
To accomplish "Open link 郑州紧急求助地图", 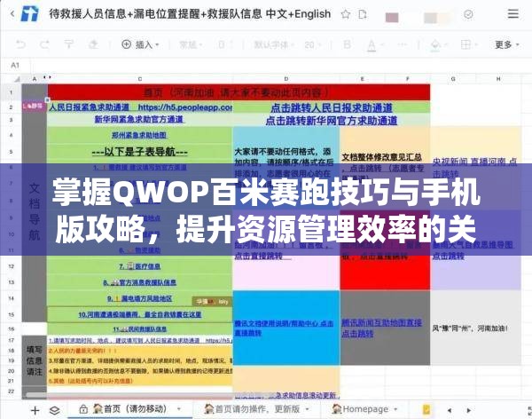I will [139, 135].
